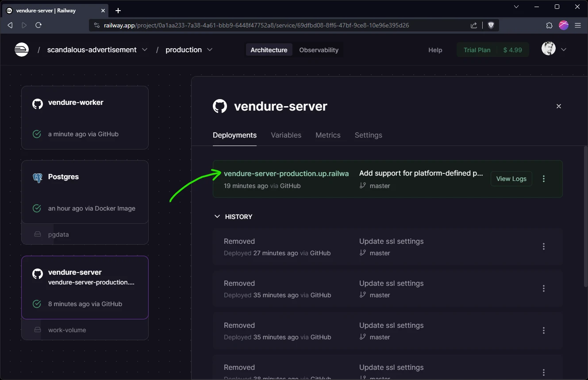Open the Settings tab
This screenshot has height=380, width=588.
tap(368, 135)
